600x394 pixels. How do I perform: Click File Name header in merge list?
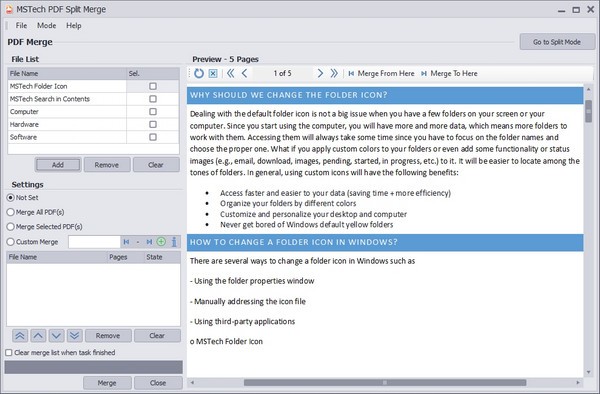tap(57, 257)
